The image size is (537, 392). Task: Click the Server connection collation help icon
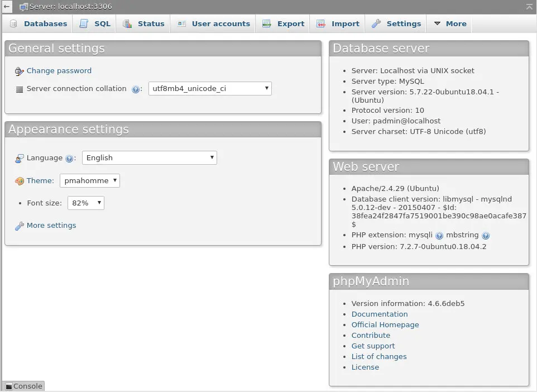pos(135,89)
